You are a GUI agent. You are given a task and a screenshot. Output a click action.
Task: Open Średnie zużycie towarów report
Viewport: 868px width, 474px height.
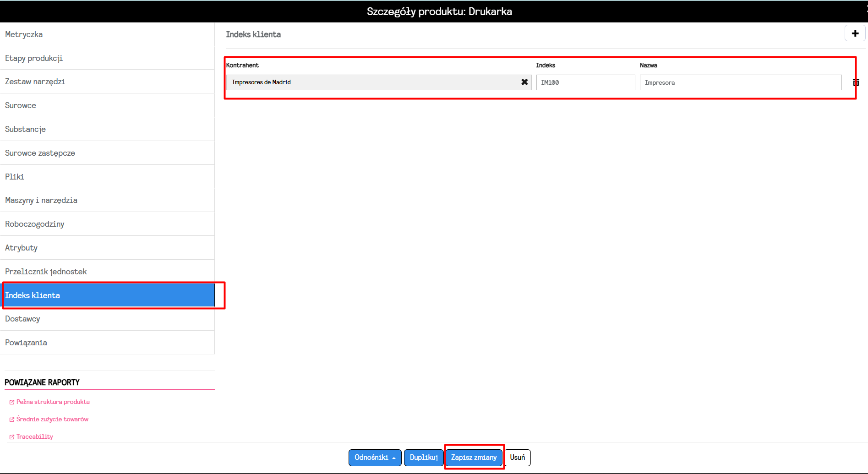point(52,419)
